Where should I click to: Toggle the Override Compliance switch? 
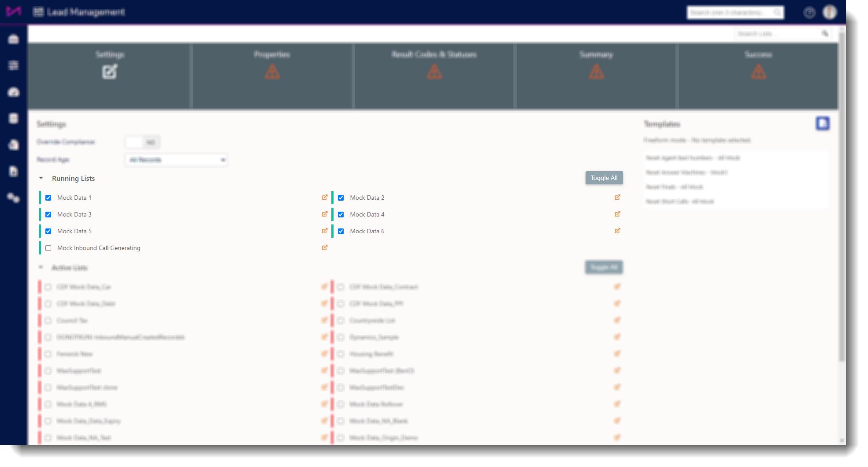point(142,142)
